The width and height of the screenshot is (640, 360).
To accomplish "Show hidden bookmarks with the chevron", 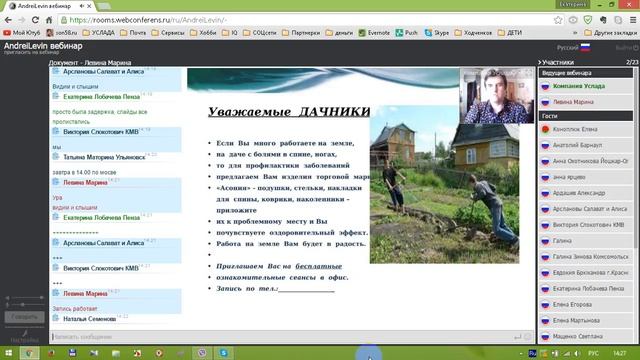I will tap(575, 33).
